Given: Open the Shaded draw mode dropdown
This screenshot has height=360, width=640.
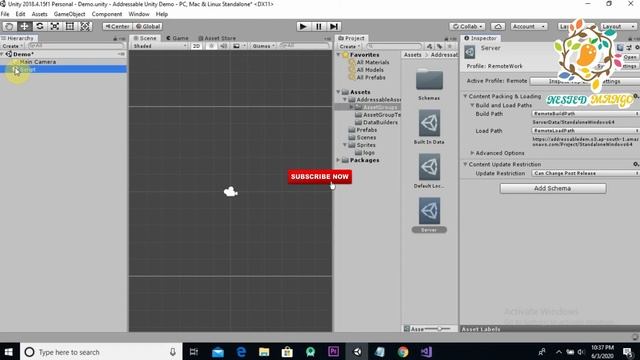Looking at the screenshot, I should (x=160, y=46).
